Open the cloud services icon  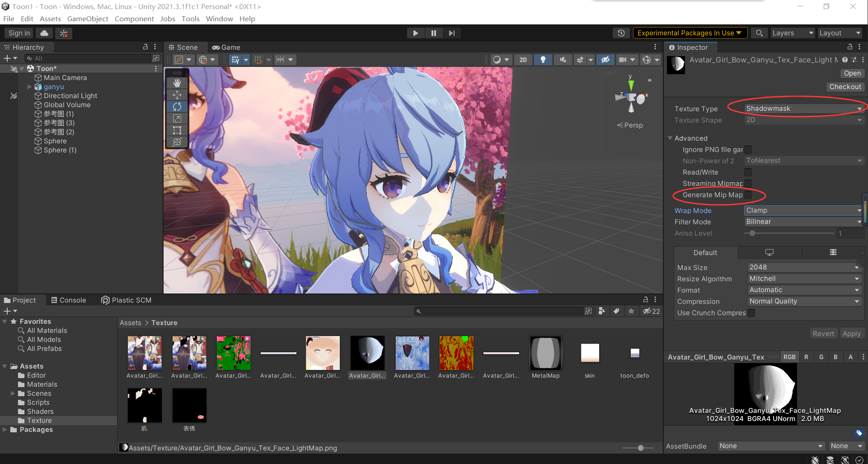[44, 33]
